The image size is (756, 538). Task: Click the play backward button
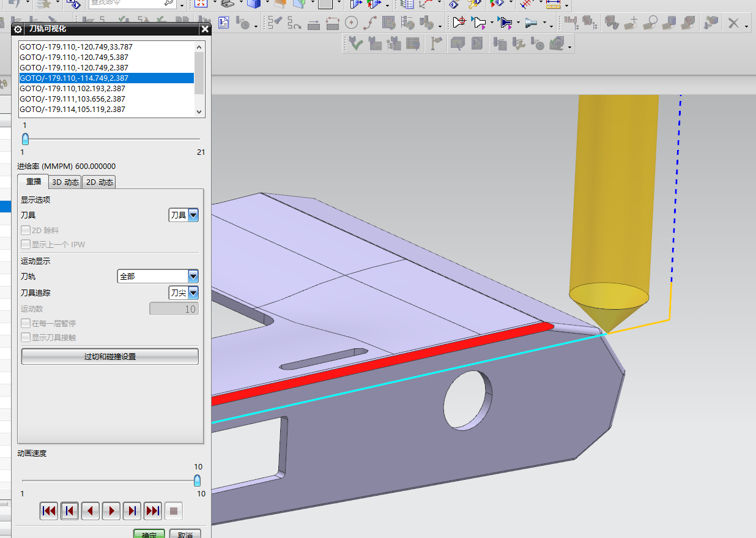[x=91, y=510]
